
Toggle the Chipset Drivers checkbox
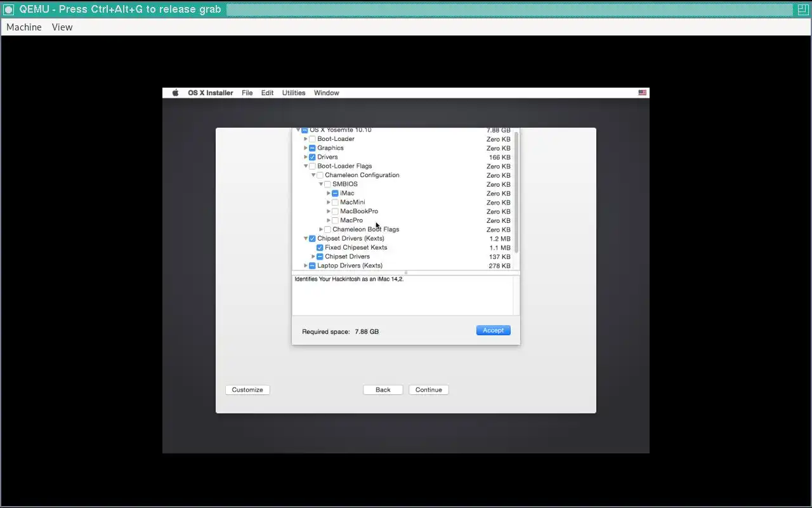[320, 257]
